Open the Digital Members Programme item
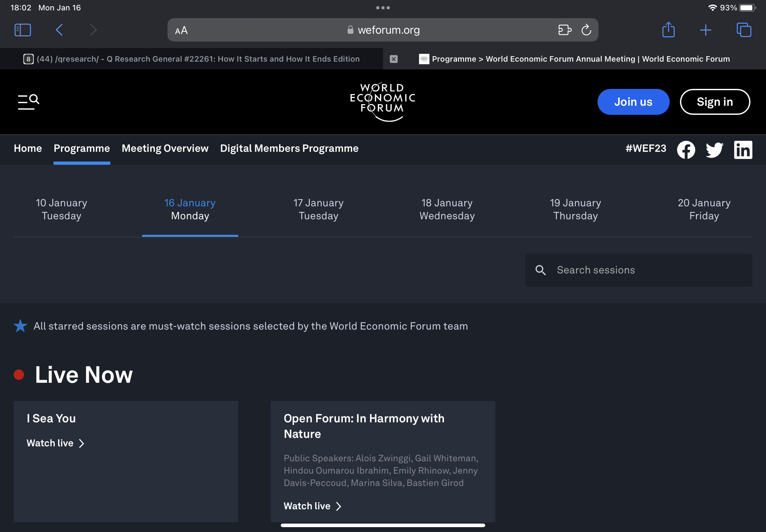This screenshot has width=766, height=532. (290, 148)
